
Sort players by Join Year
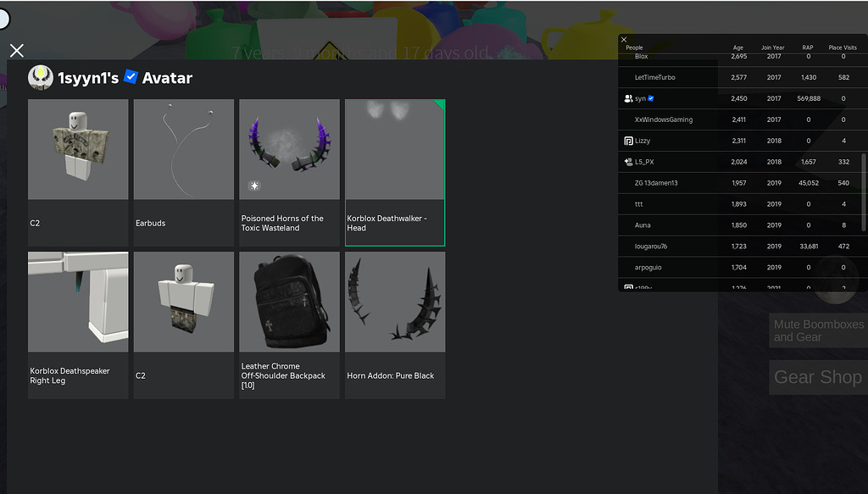[x=773, y=47]
